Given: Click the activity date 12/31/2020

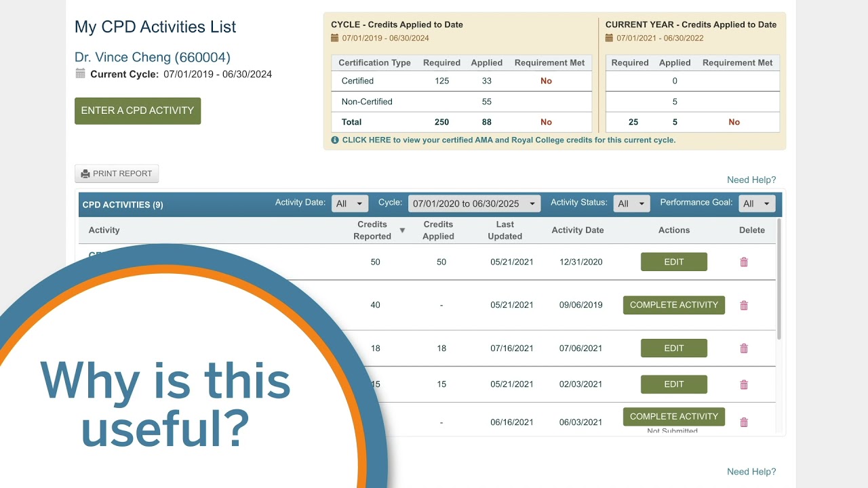Looking at the screenshot, I should click(x=580, y=262).
